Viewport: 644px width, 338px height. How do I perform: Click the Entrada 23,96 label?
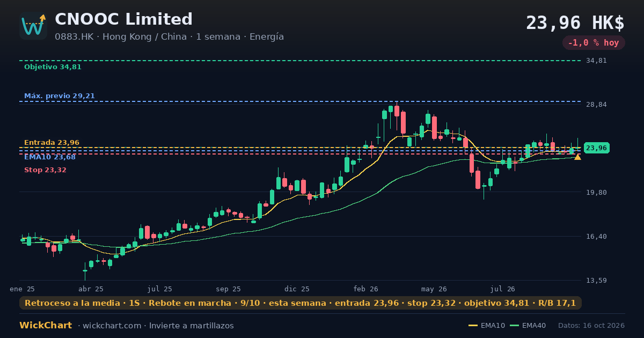click(x=52, y=143)
